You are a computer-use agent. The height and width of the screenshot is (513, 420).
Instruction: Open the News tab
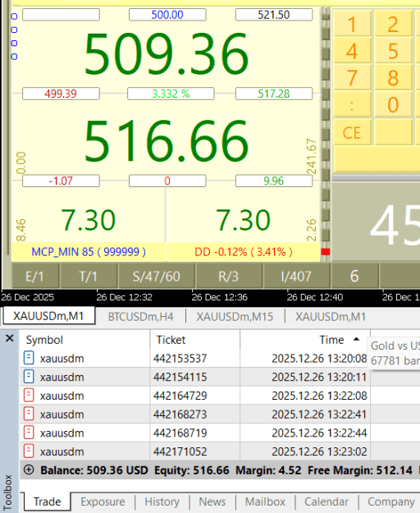pos(212,502)
